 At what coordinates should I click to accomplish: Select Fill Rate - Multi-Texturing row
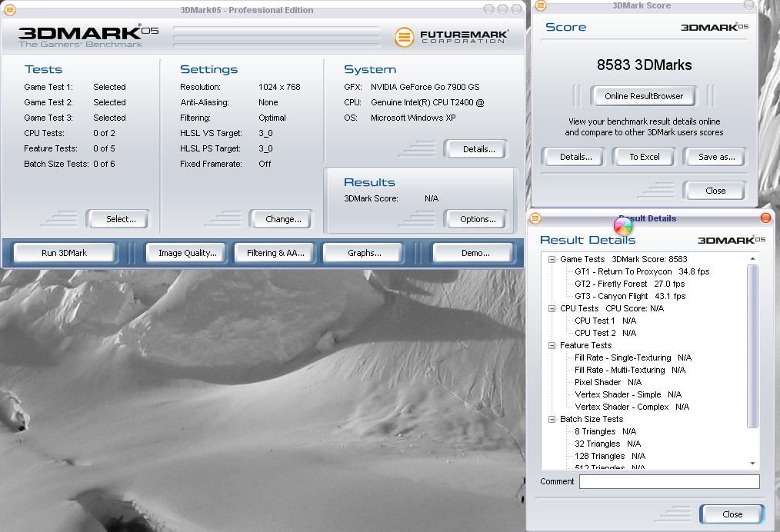[x=630, y=371]
